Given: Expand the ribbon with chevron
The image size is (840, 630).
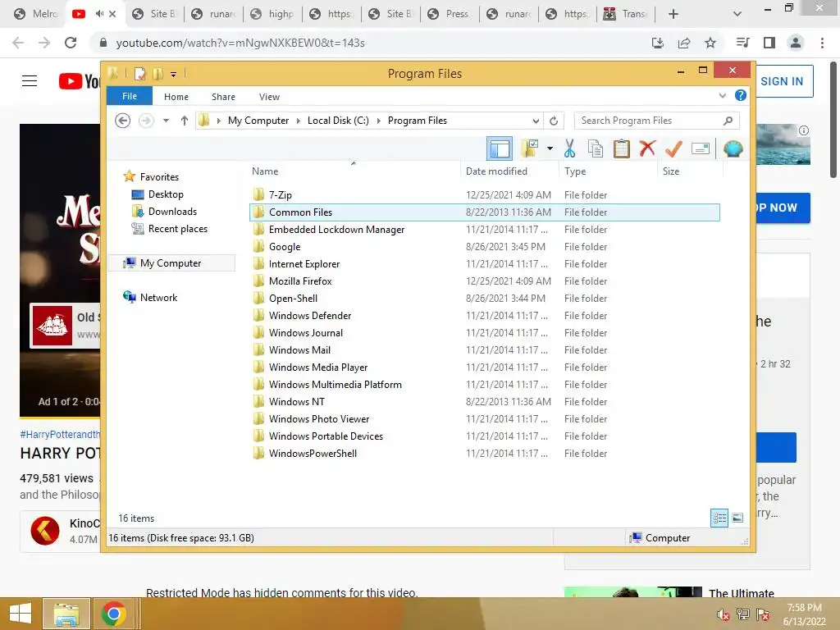Looking at the screenshot, I should coord(722,95).
